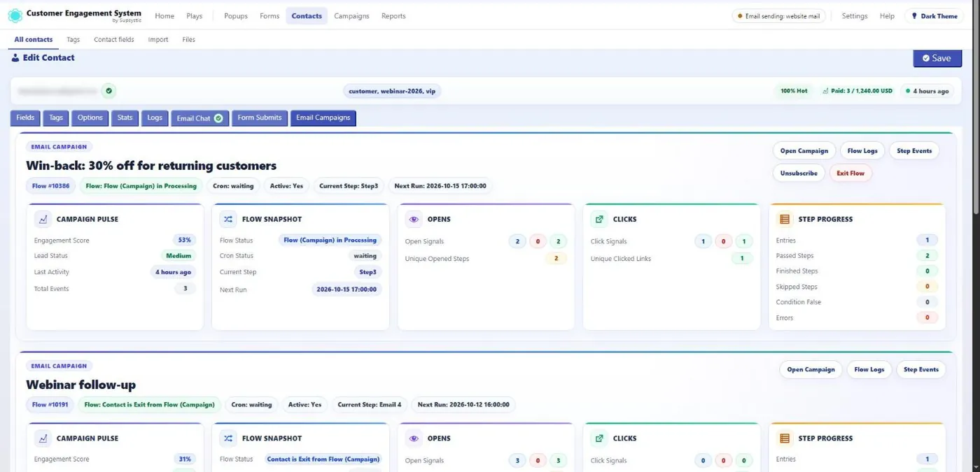Click Win-back Flow Snapshot shuffle icon
Image resolution: width=980 pixels, height=472 pixels.
[228, 219]
